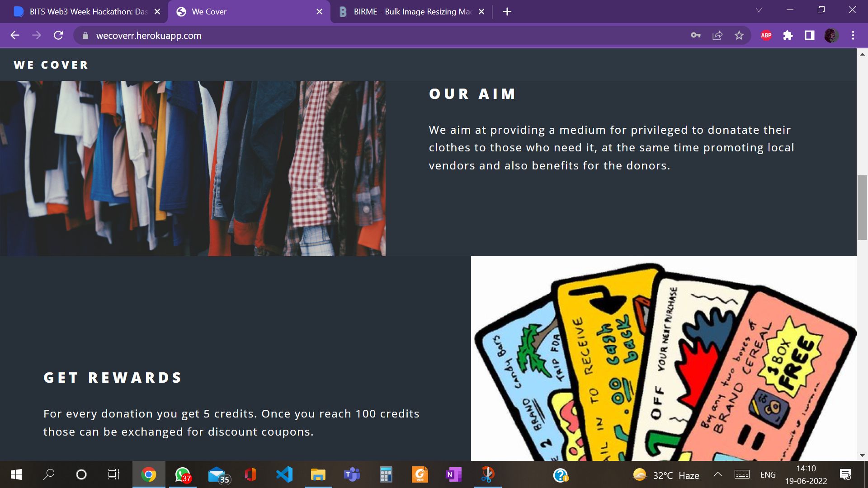Bookmark this page with the star icon

[x=739, y=35]
